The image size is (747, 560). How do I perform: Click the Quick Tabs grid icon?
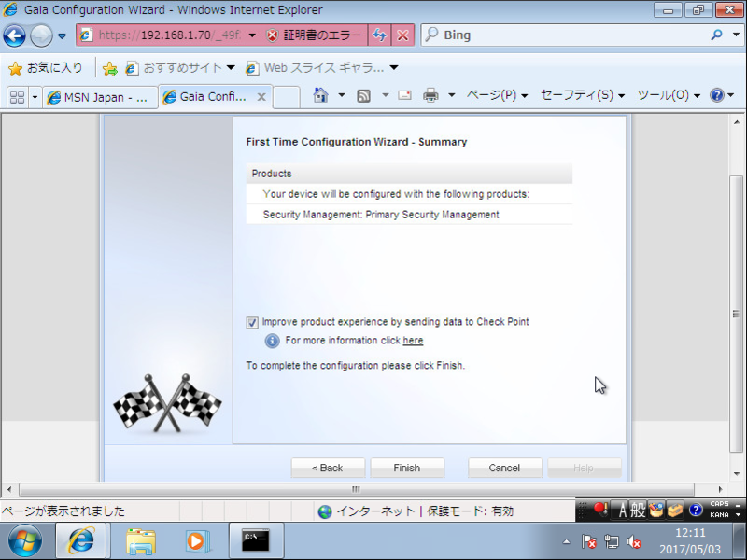[x=18, y=97]
